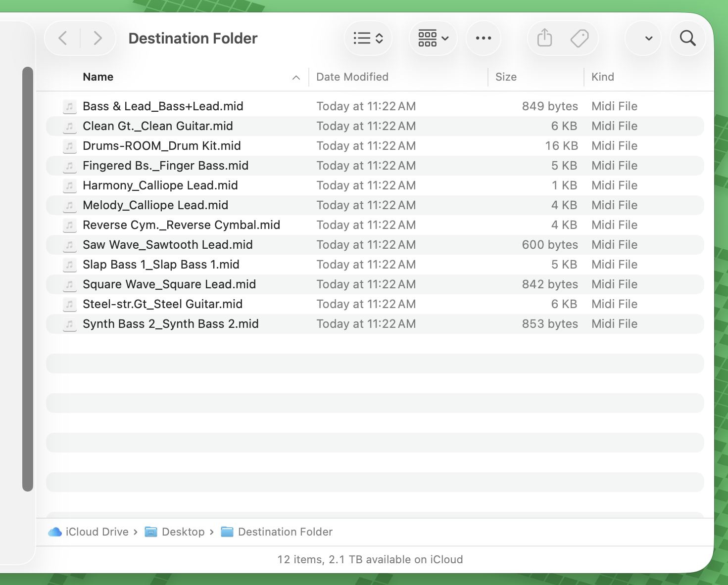Select file name Fingered Bs._Finger Bass.mid

(166, 166)
